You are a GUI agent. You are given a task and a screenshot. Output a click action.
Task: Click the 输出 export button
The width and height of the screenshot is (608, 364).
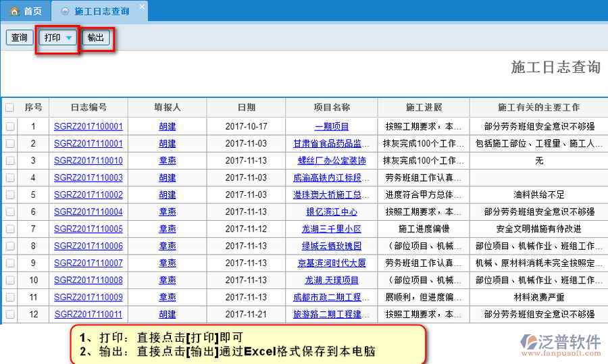pos(96,38)
